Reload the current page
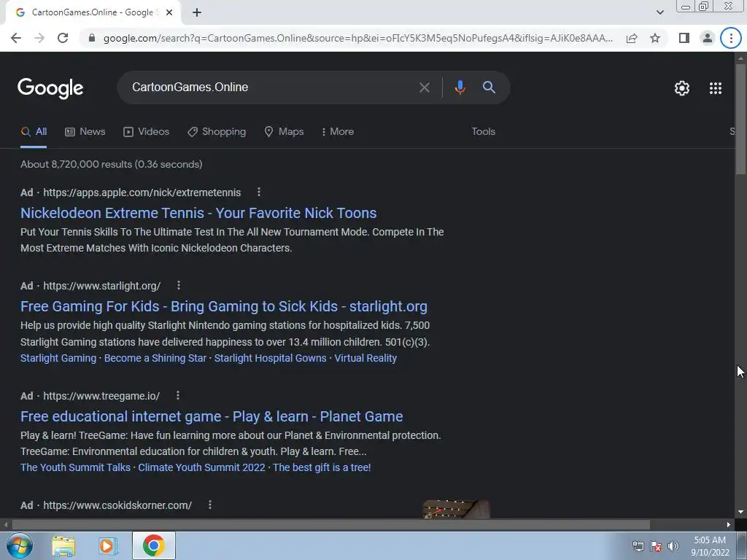The height and width of the screenshot is (560, 747). [x=63, y=38]
